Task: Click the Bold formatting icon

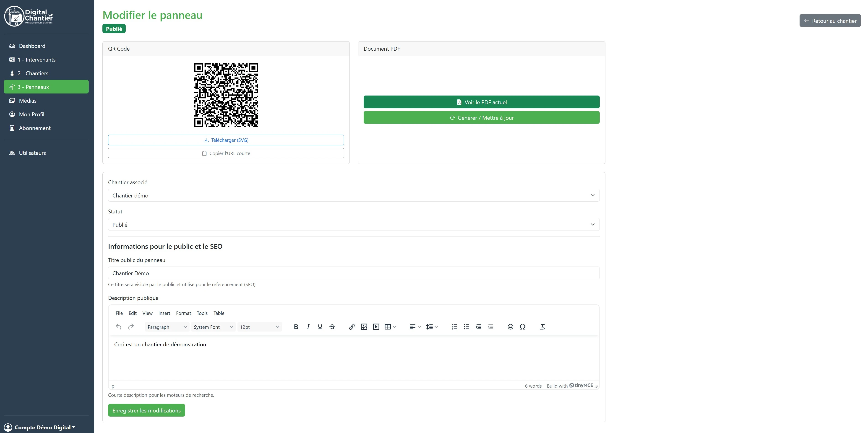Action: pos(296,327)
